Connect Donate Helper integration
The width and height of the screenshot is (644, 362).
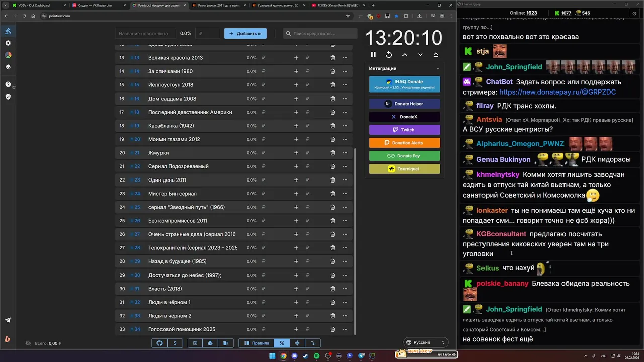pos(405,104)
